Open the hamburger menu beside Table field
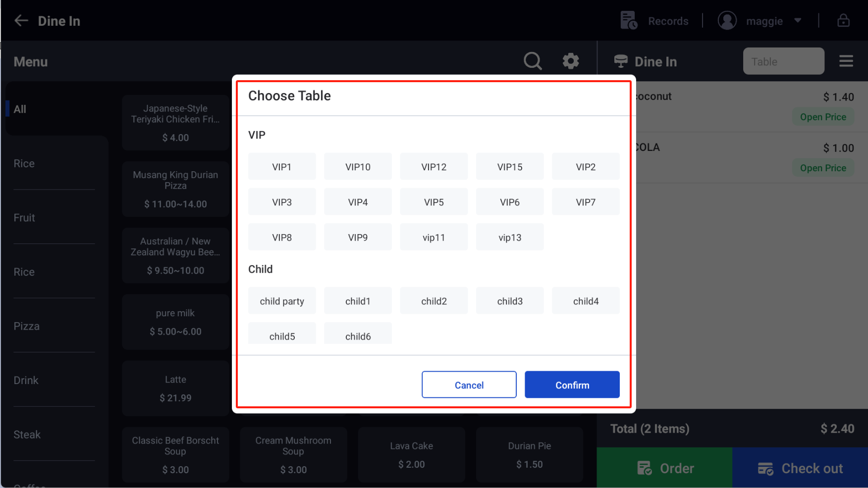868x488 pixels. point(846,60)
